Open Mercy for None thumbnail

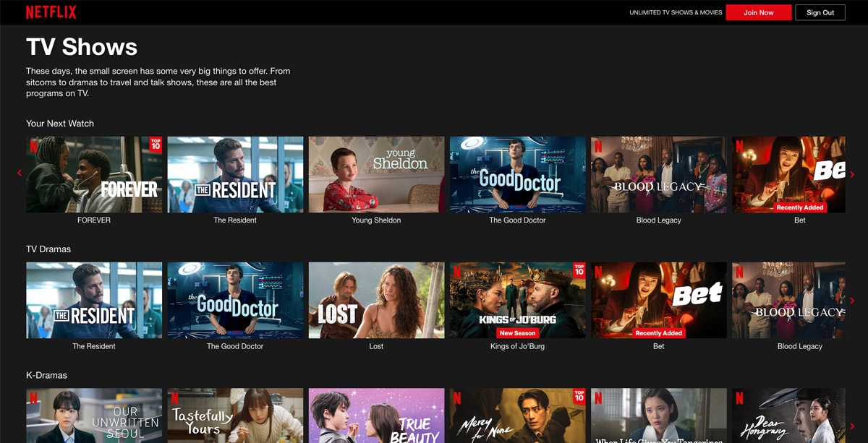(x=517, y=416)
